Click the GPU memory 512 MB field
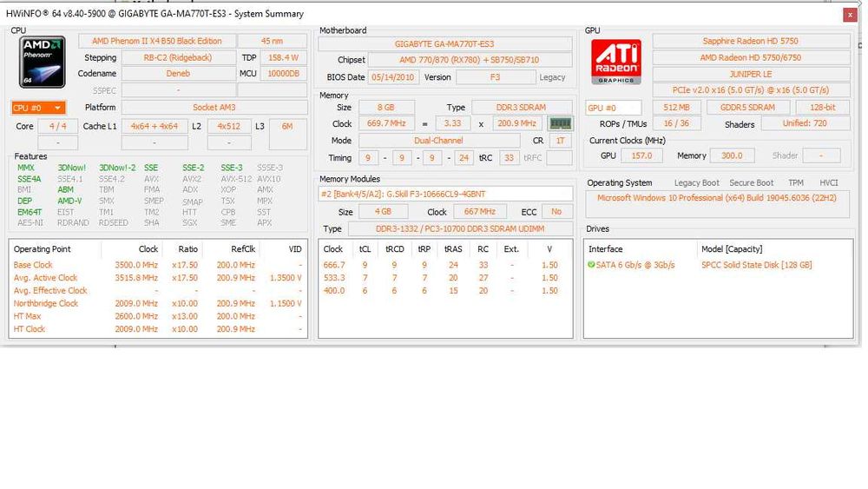The image size is (868, 489). coord(676,108)
